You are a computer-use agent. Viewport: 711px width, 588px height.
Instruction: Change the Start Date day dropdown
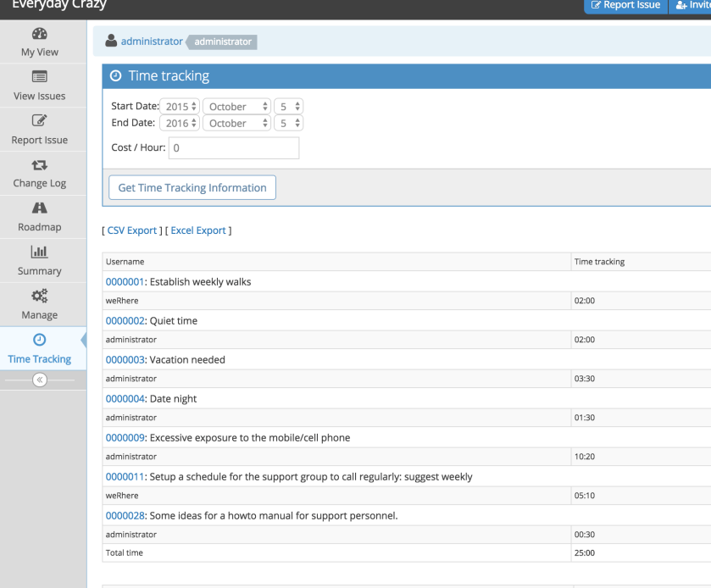[x=288, y=106]
